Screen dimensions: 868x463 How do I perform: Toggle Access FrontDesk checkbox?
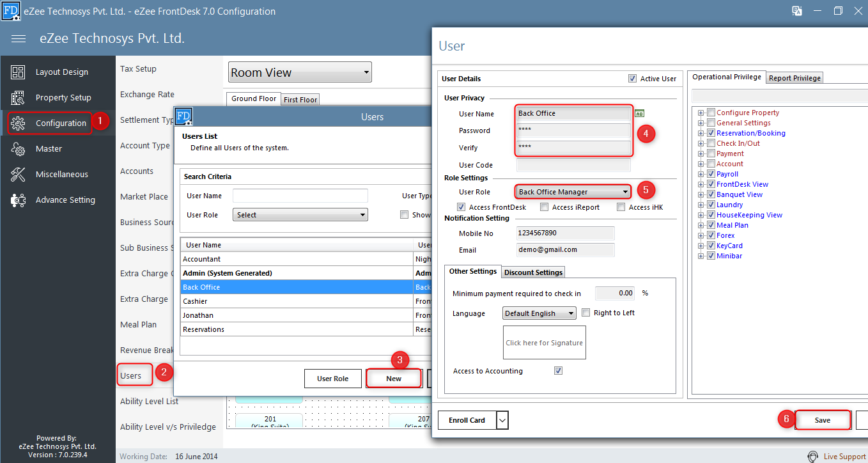coord(461,207)
